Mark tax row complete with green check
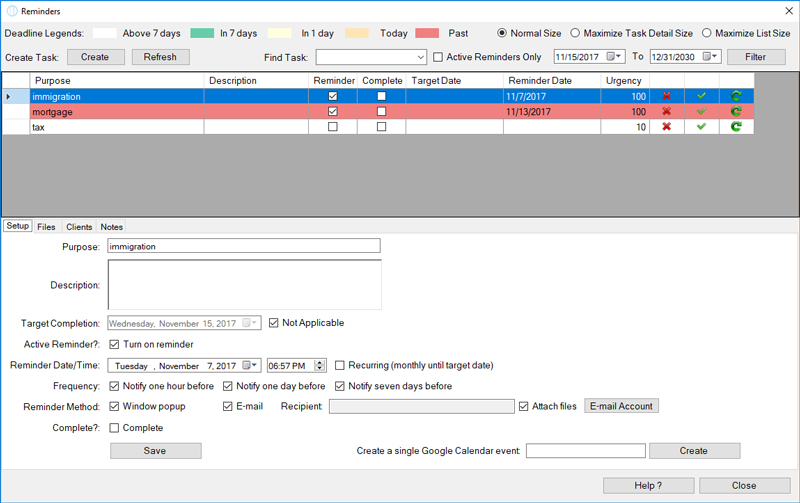The height and width of the screenshot is (503, 800). pyautogui.click(x=702, y=127)
